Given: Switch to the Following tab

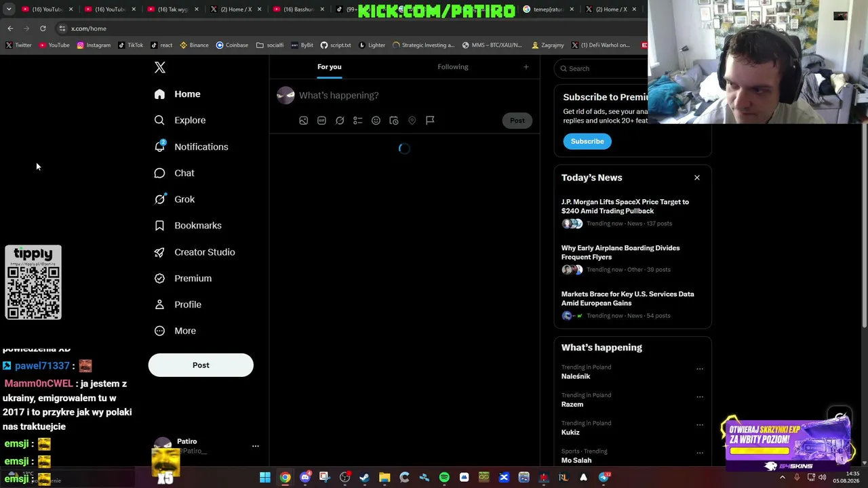Looking at the screenshot, I should [453, 67].
